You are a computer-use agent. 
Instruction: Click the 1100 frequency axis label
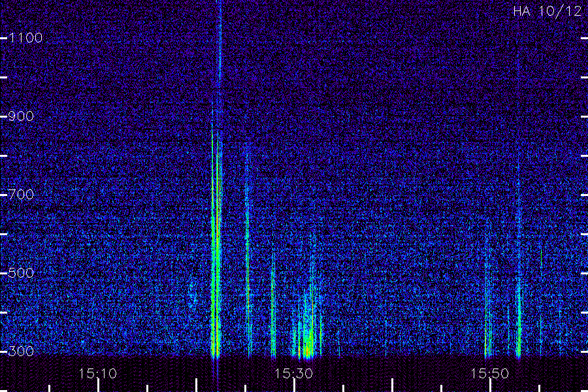tap(26, 38)
